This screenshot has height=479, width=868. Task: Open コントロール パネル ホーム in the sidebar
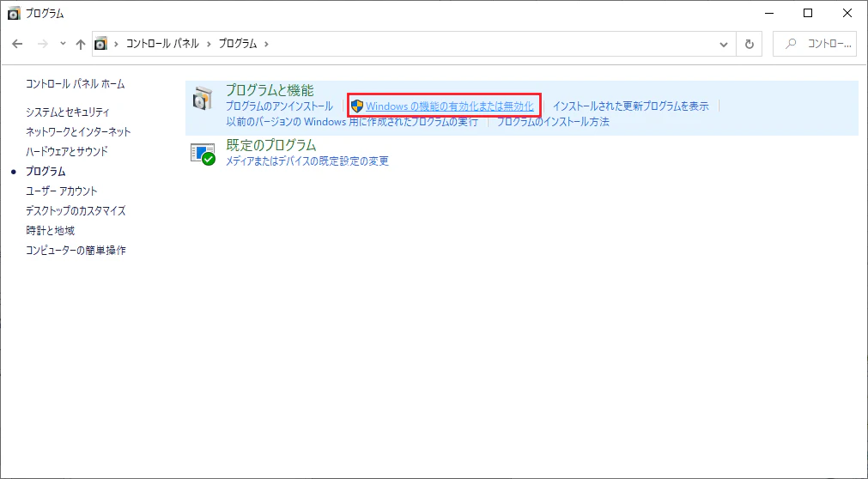pyautogui.click(x=76, y=84)
